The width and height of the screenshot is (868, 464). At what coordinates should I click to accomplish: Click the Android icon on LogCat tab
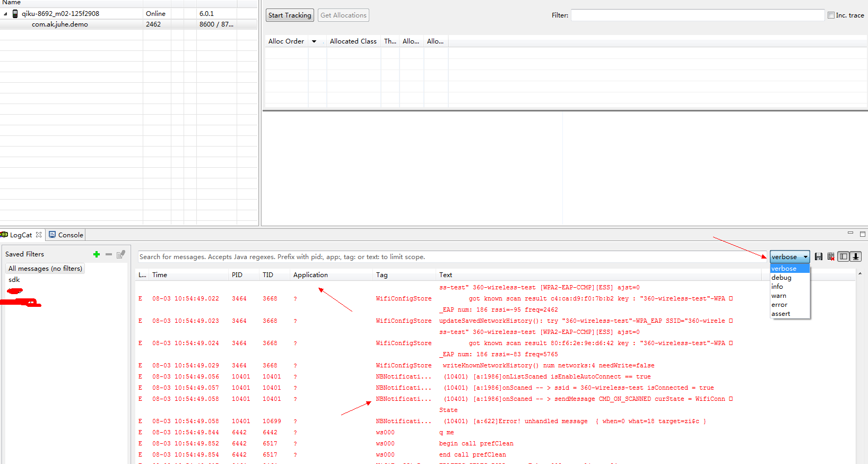tap(4, 235)
